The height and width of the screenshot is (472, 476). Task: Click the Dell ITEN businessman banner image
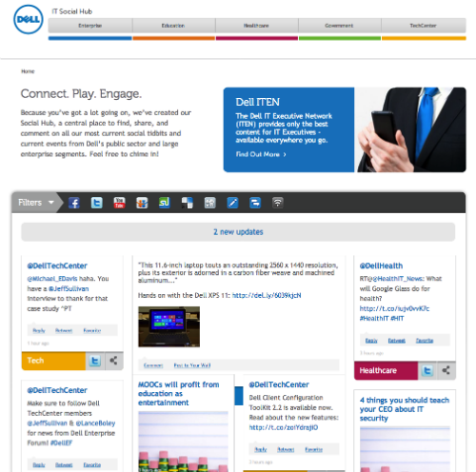coord(410,129)
